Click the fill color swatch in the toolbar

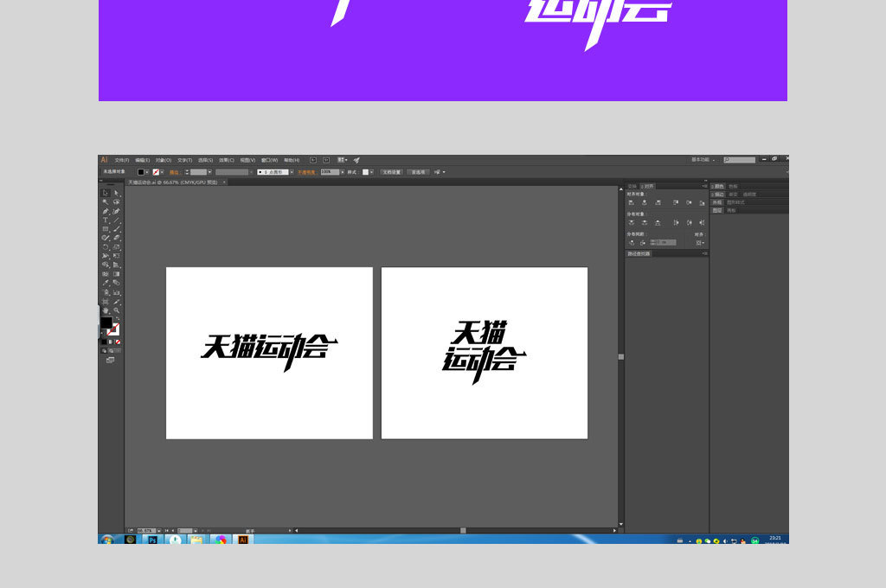[x=106, y=323]
